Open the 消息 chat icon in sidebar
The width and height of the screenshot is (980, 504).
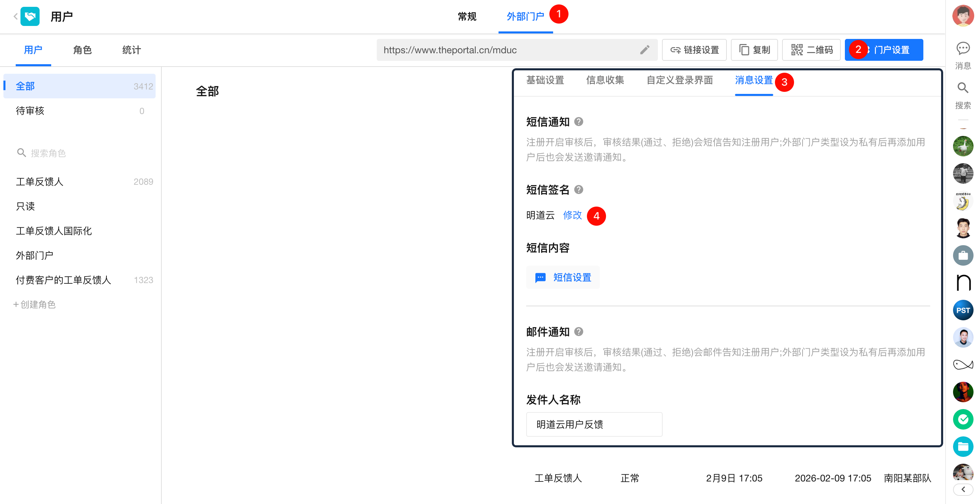[963, 48]
